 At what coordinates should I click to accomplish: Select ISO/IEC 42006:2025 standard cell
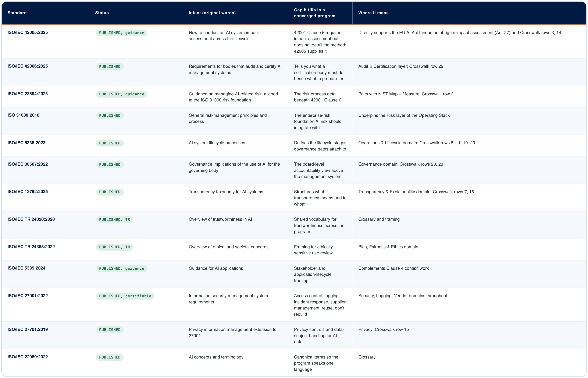click(27, 66)
